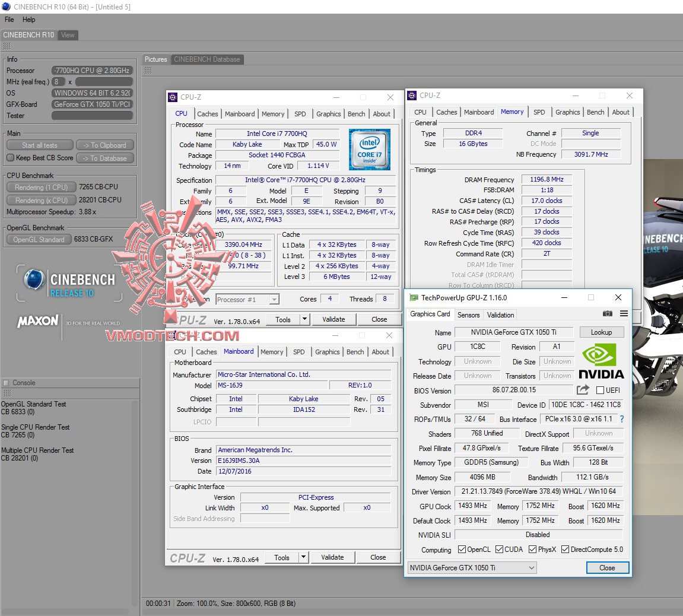Click Start all tests button

click(x=40, y=145)
